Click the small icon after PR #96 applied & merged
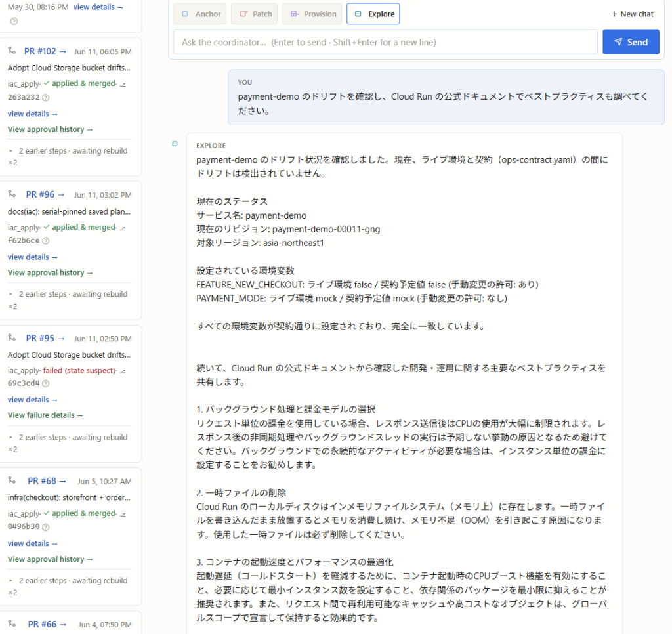The image size is (672, 634). coord(123,228)
